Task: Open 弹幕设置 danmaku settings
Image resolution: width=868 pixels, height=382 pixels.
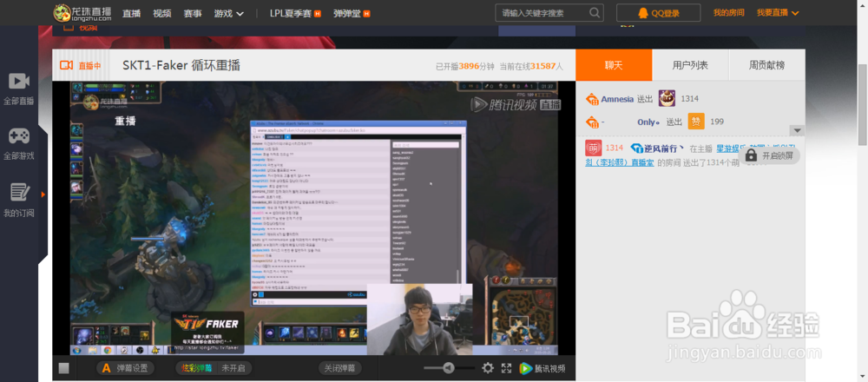Action: point(125,368)
